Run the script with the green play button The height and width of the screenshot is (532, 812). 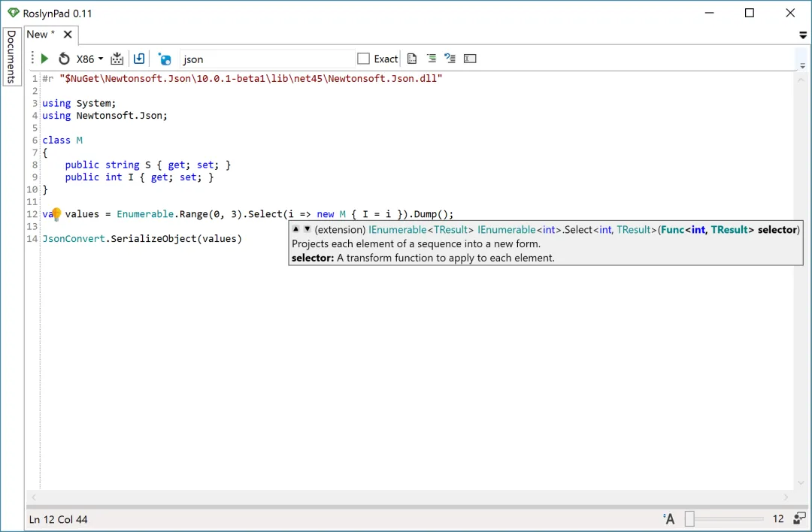tap(44, 59)
